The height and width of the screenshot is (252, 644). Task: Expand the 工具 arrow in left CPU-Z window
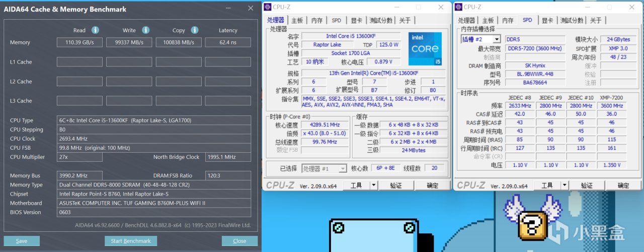pos(373,185)
